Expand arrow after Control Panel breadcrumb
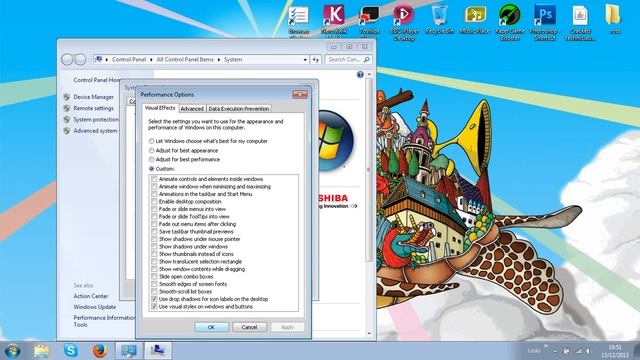The width and height of the screenshot is (640, 360). coord(151,60)
